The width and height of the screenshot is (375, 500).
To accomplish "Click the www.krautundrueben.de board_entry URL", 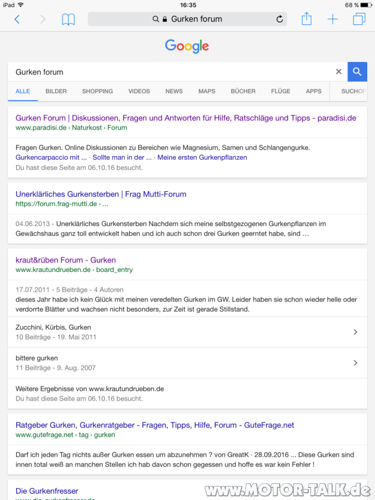I will 74,270.
